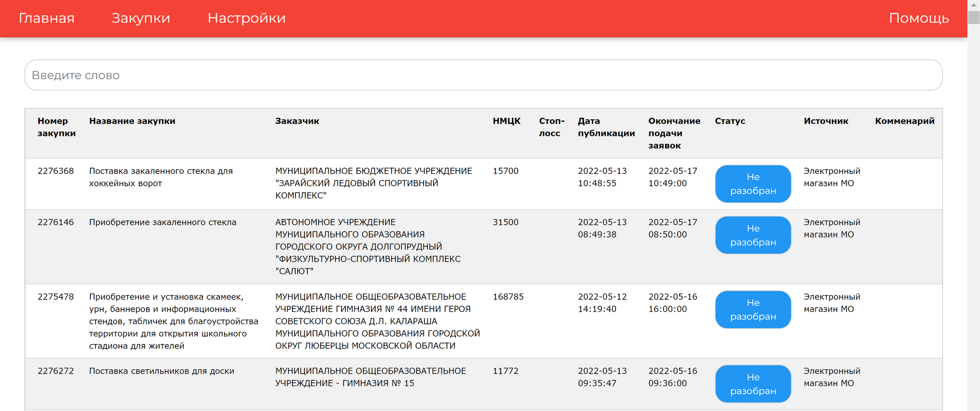Click 'Поставка светильников для доски' title

tap(162, 371)
